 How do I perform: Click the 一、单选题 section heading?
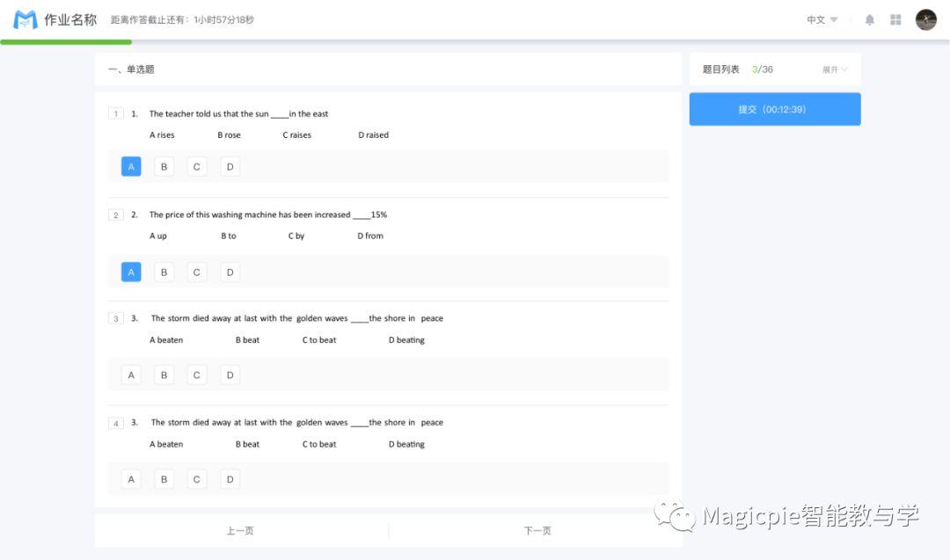(131, 69)
